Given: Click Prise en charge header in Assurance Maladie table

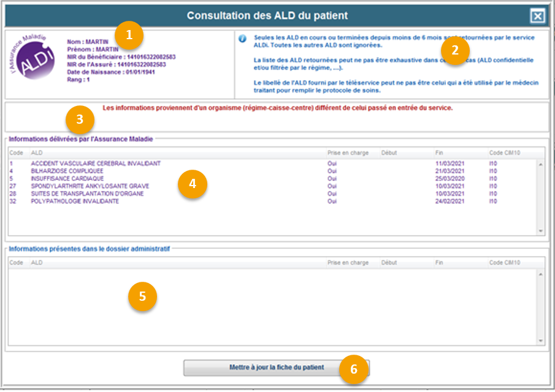Looking at the screenshot, I should (x=348, y=153).
